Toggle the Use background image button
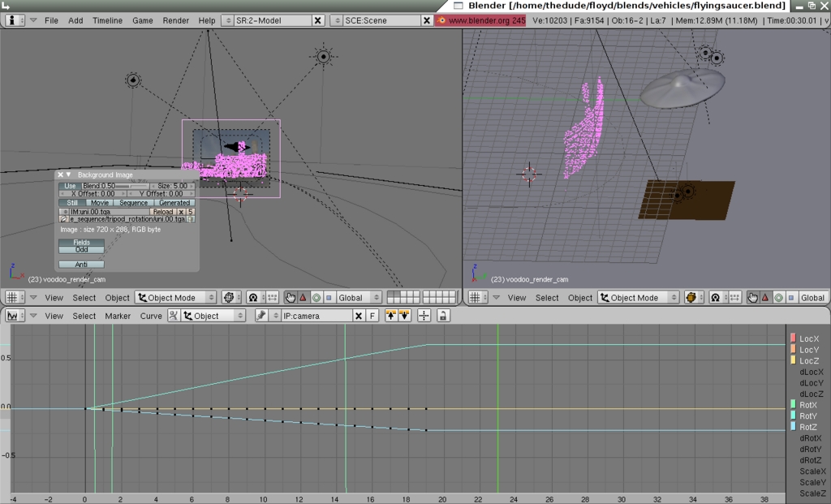 click(x=70, y=186)
